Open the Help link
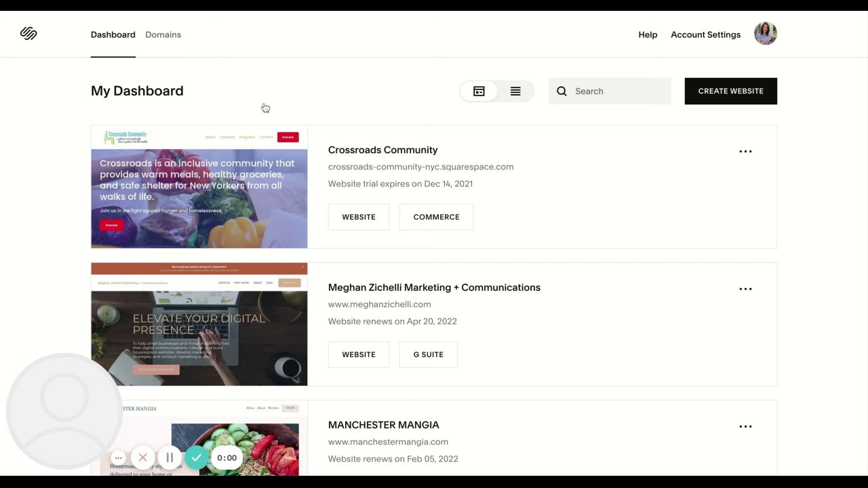Image resolution: width=868 pixels, height=488 pixels. point(648,35)
